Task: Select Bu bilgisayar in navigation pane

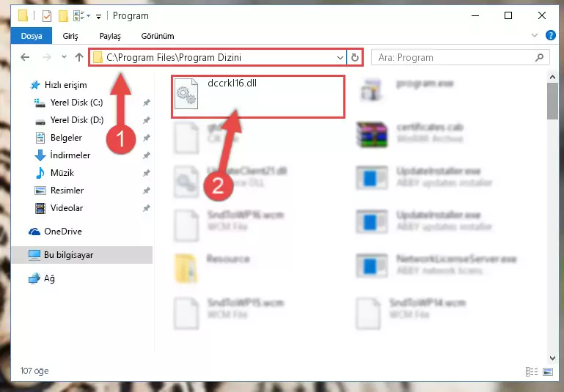Action: coord(81,255)
